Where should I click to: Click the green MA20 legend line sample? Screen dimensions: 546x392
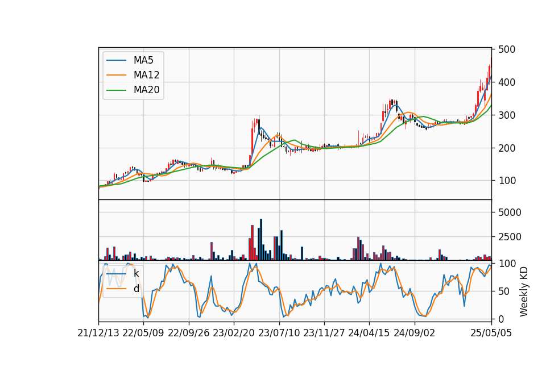pos(116,90)
